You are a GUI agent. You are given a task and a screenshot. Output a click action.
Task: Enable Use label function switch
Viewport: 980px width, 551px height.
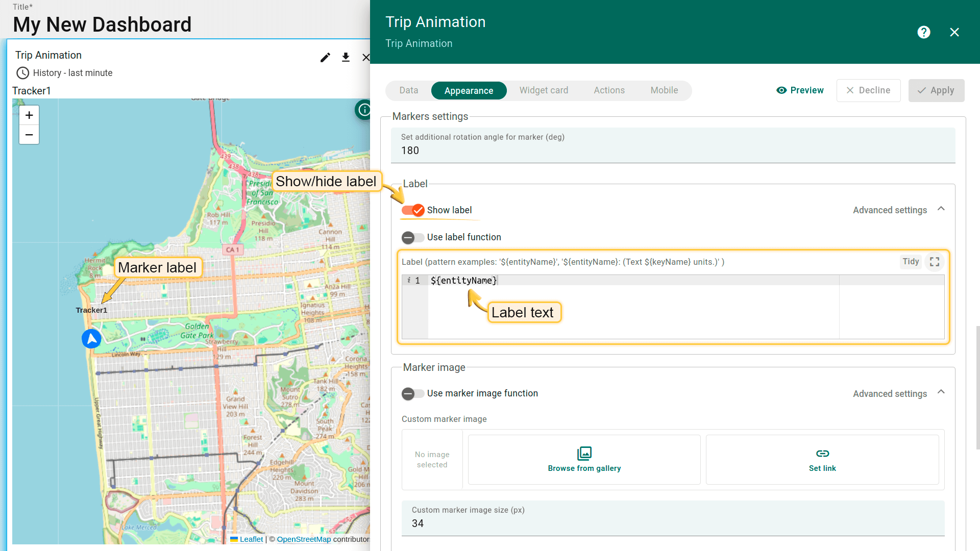pos(413,237)
